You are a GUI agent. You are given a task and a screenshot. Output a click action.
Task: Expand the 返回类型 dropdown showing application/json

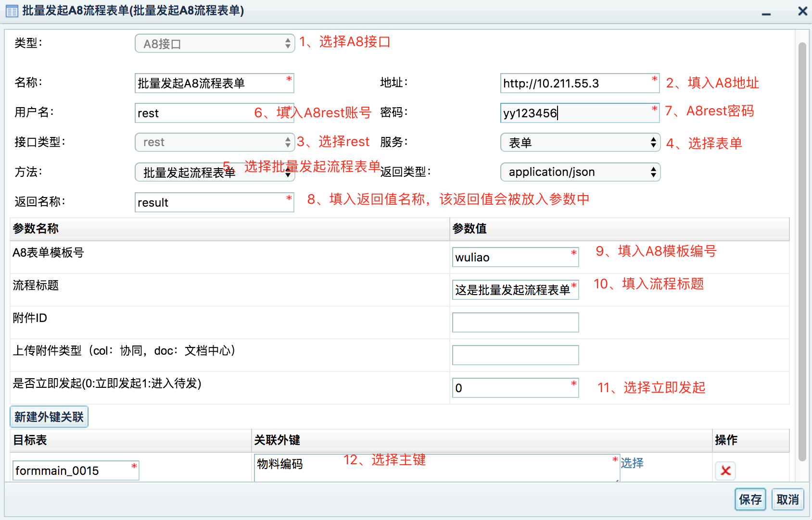(580, 172)
